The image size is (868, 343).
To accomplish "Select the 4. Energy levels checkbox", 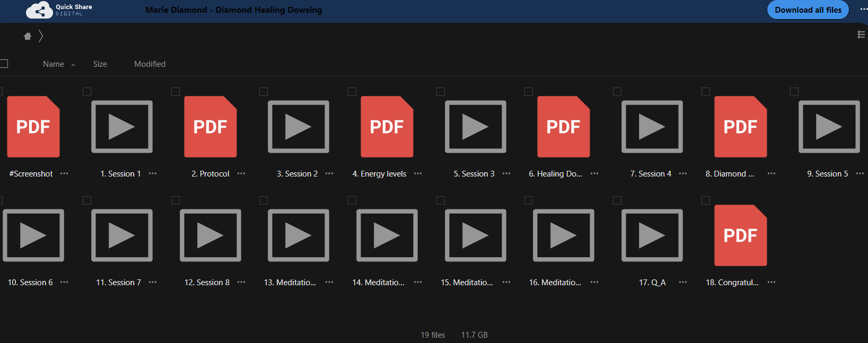I will point(352,92).
